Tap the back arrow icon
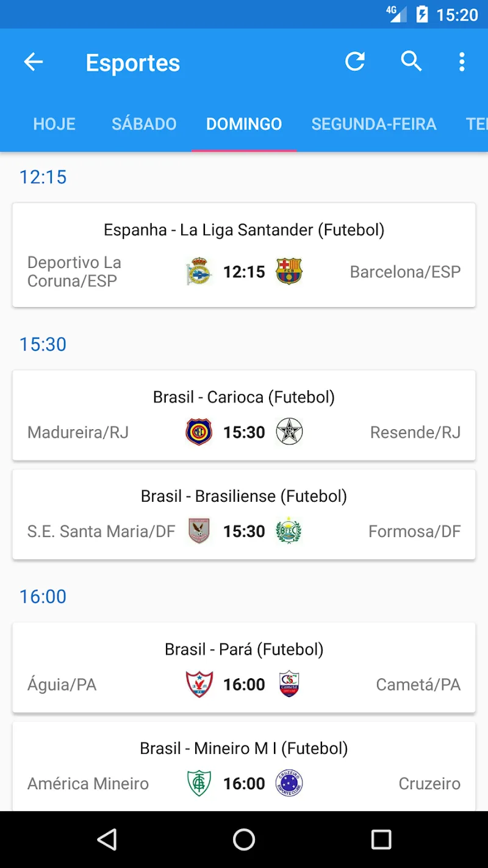 coord(34,62)
